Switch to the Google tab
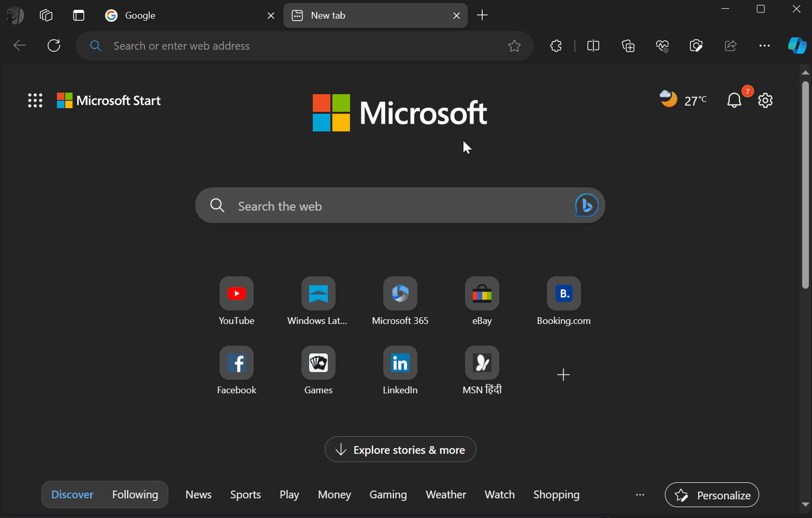The image size is (812, 518). pos(190,16)
